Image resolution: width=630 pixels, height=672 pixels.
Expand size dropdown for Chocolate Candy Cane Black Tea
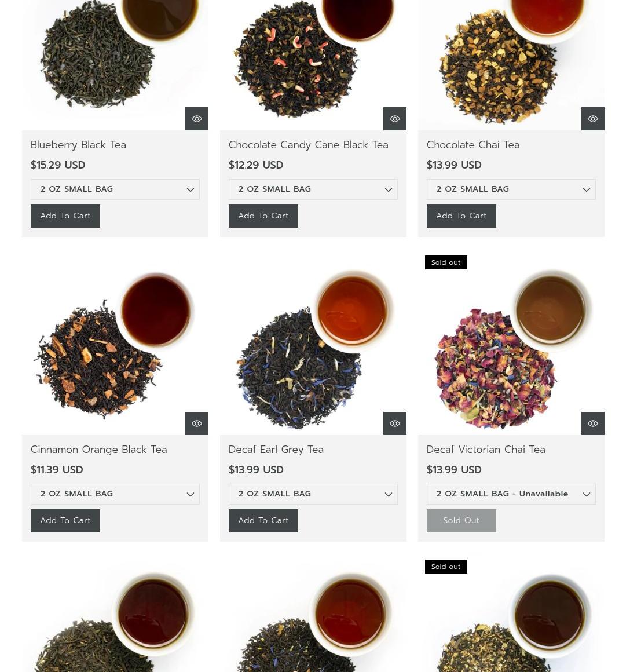(x=313, y=189)
